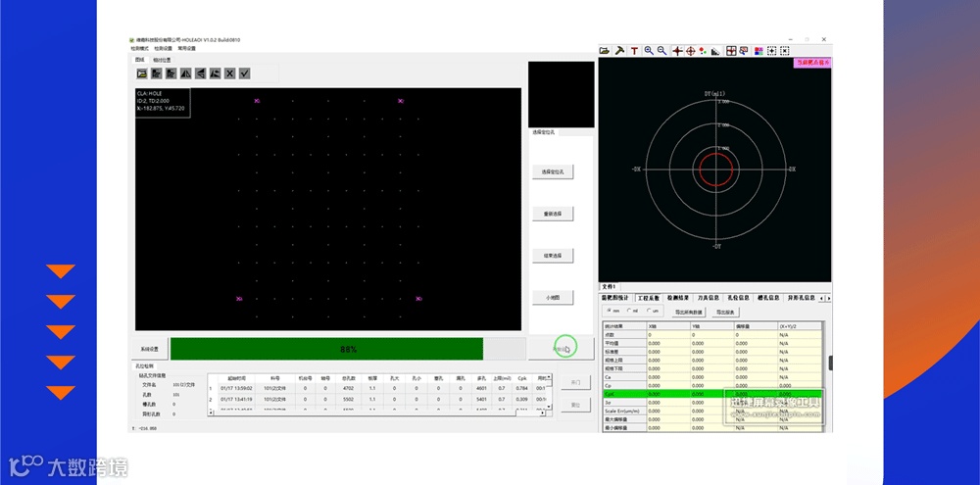This screenshot has height=485, width=980.
Task: Click the top-left magenta locating hole marker
Action: coord(257,101)
